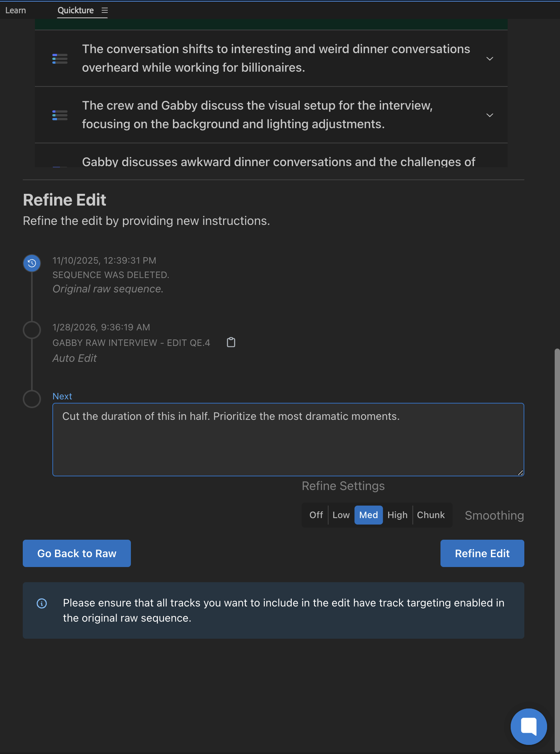
Task: Click the list icon beside crew summary
Action: pos(60,115)
